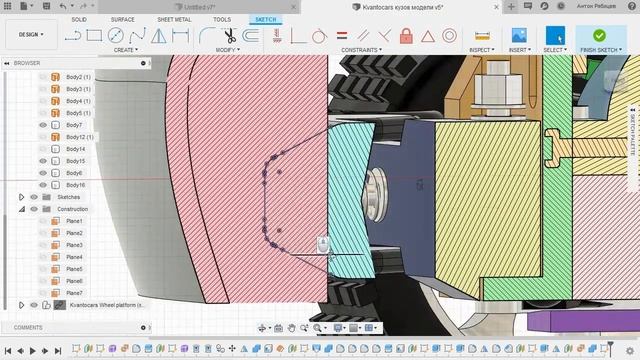Switch to the TOOLS tab
This screenshot has width=640, height=360.
click(x=222, y=20)
